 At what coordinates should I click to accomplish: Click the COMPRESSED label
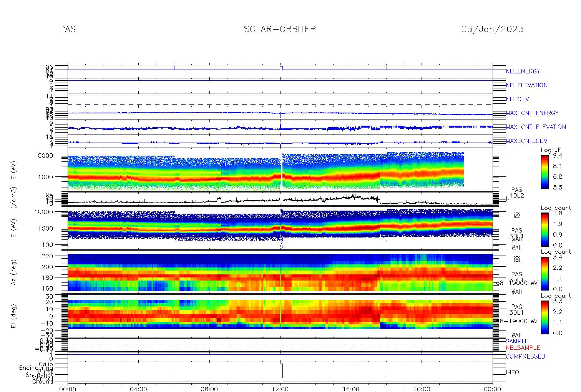pos(525,356)
